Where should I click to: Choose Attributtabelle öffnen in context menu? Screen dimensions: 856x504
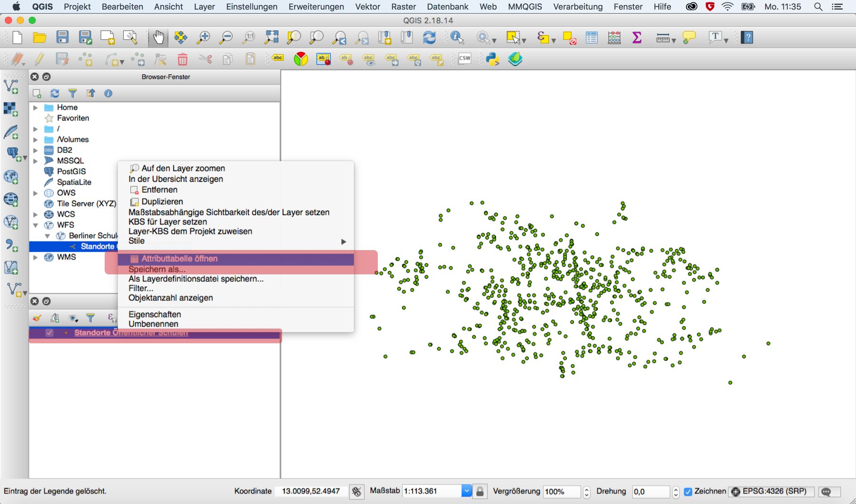pos(236,259)
